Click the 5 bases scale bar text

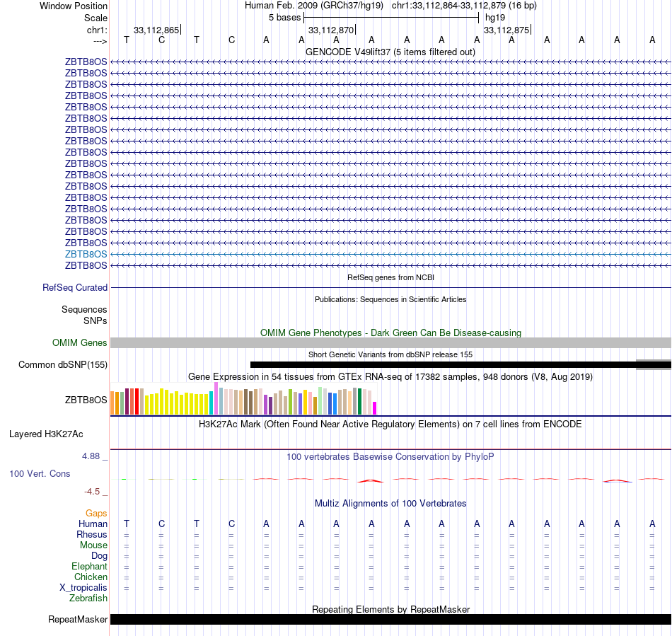[284, 18]
